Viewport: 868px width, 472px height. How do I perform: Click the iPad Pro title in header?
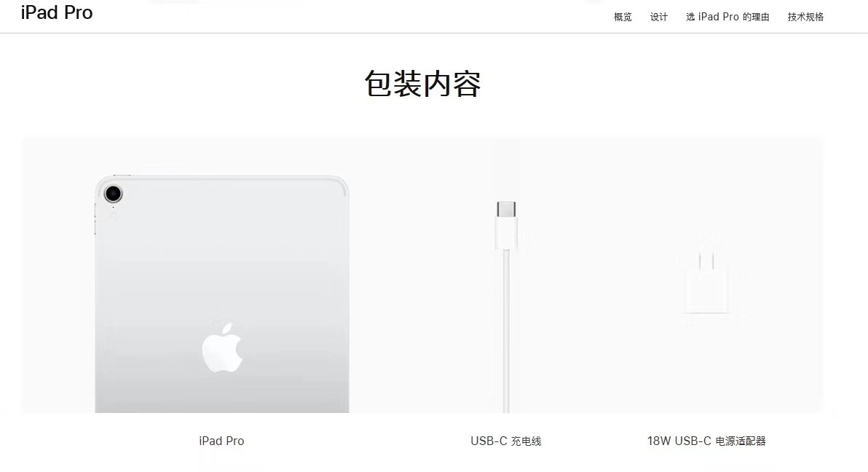pos(57,12)
